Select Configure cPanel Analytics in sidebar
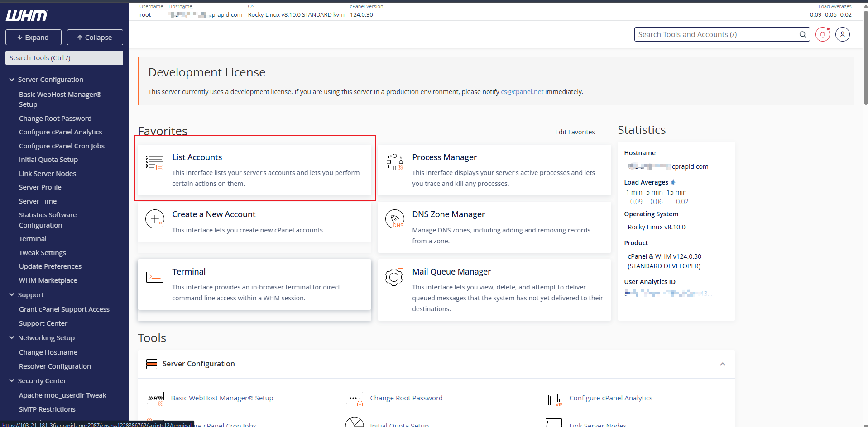 [x=61, y=132]
